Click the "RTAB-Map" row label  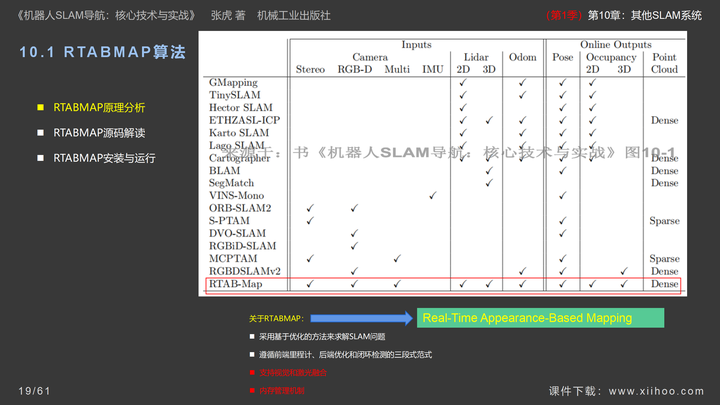tap(236, 284)
